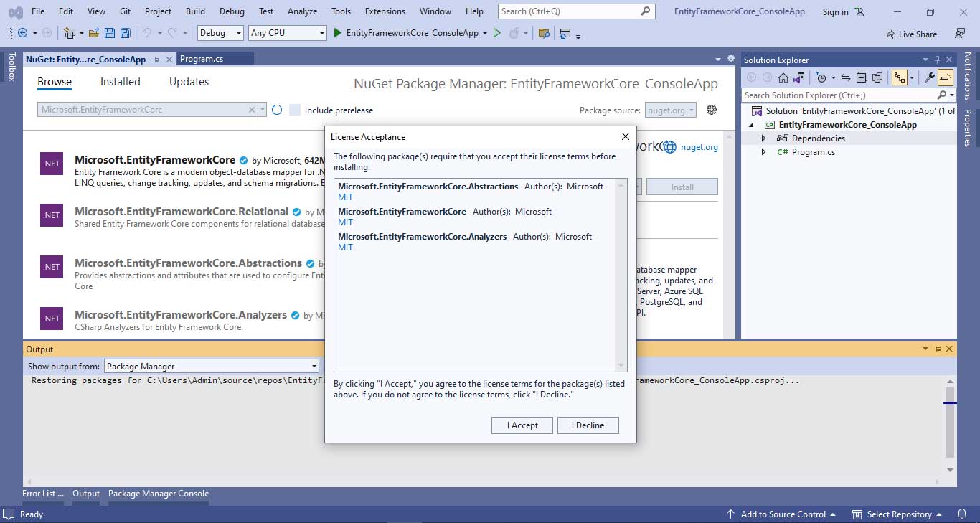Collapse All items in Solution Explorer

(x=861, y=77)
